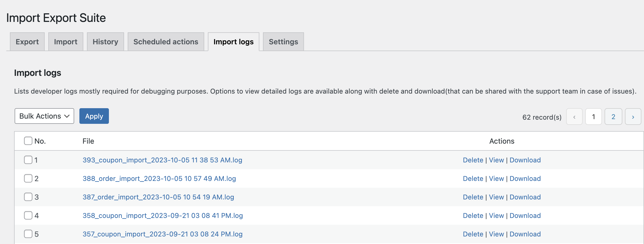The width and height of the screenshot is (644, 244).
Task: Click the Apply button
Action: tap(94, 116)
